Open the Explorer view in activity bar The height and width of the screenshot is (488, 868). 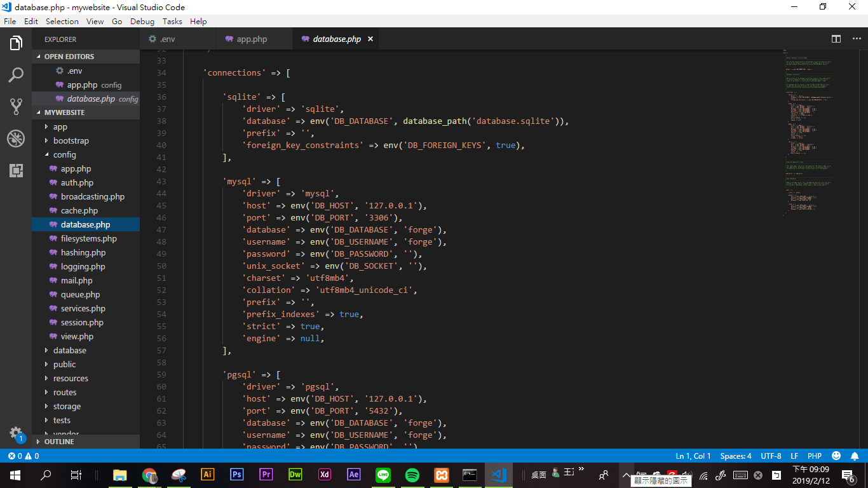coord(16,43)
